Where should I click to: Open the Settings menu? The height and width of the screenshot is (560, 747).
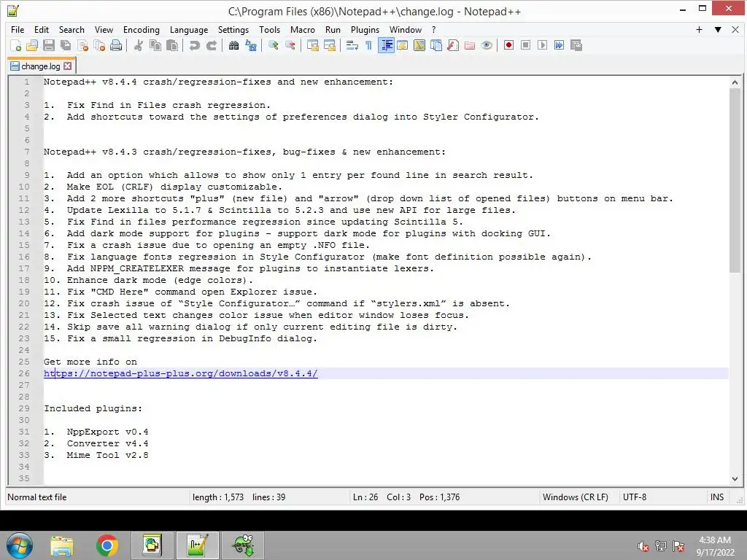click(233, 29)
